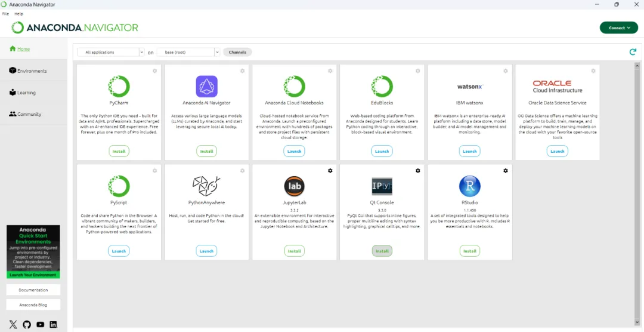644x332 pixels.
Task: Open PyScript tile settings gear
Action: [155, 170]
